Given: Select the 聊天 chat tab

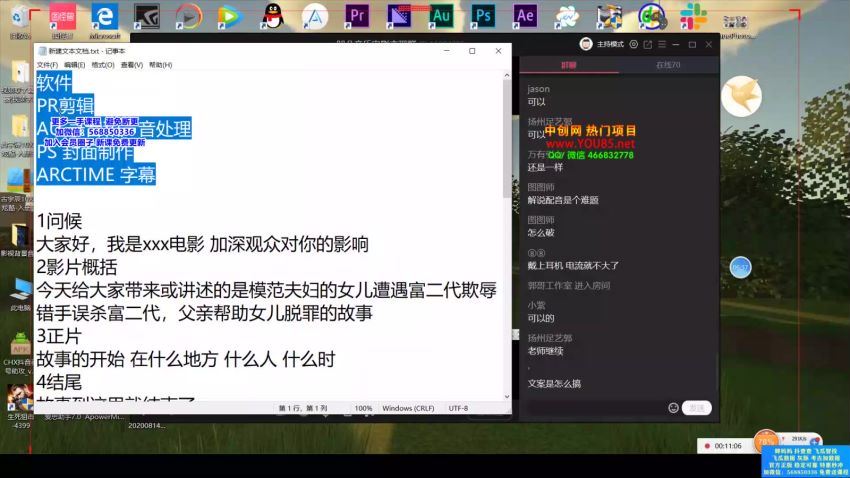Looking at the screenshot, I should click(x=568, y=64).
